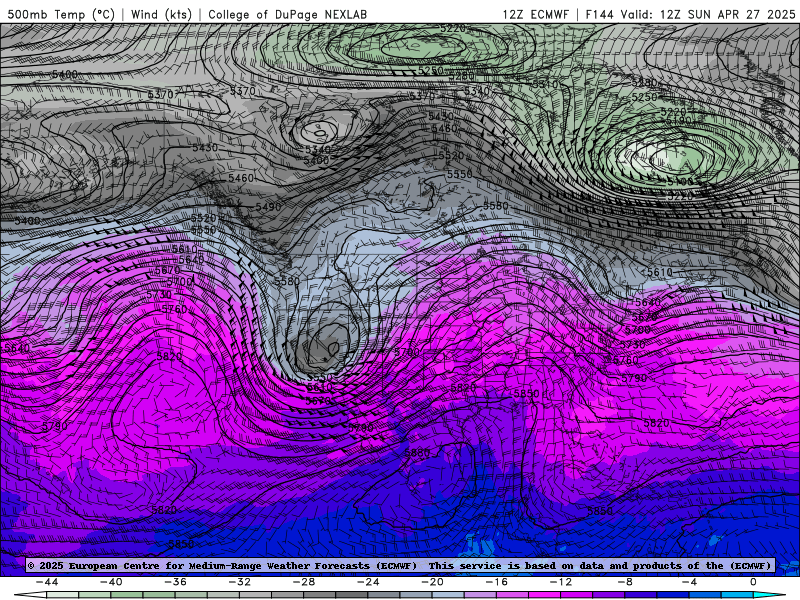Select 'College of DuPage NEXLAB' header text
800x600 pixels.
(287, 14)
